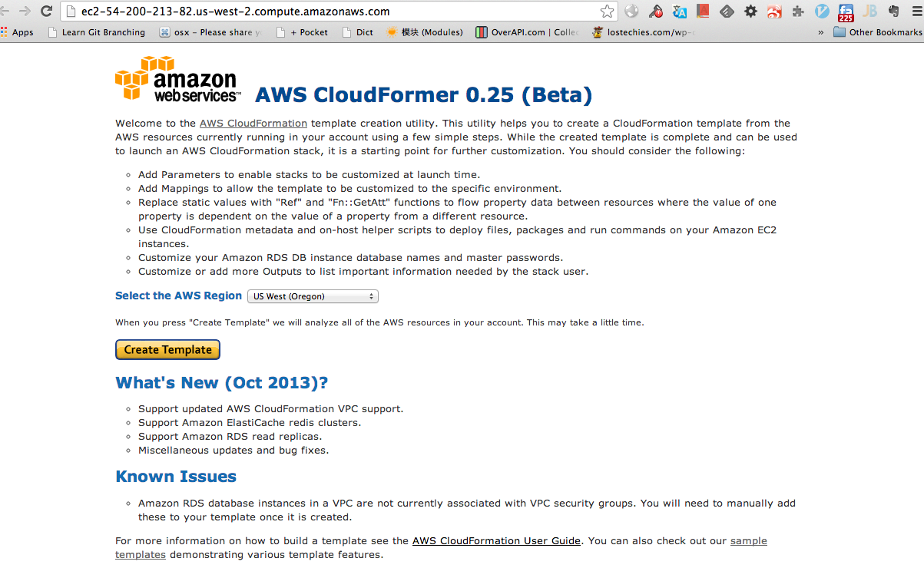The width and height of the screenshot is (924, 568).
Task: Open the Google Translate extension
Action: 679,12
